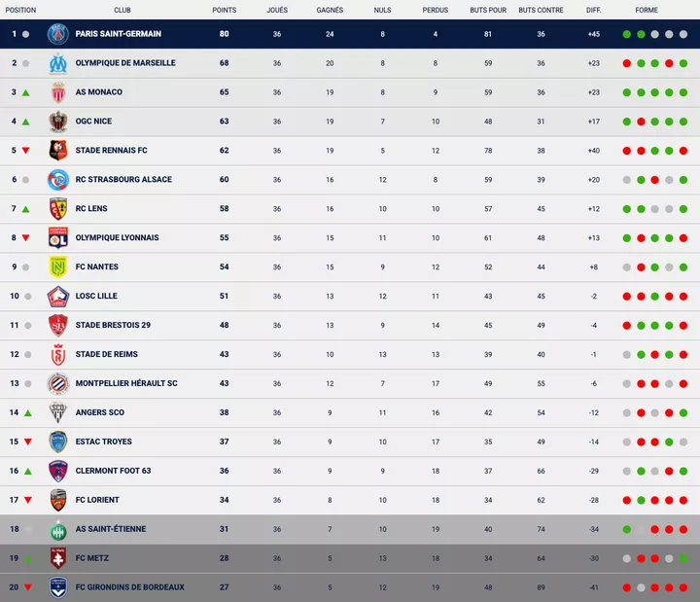The height and width of the screenshot is (602, 700).
Task: Click Bordeaux's last red form dot
Action: point(683,587)
